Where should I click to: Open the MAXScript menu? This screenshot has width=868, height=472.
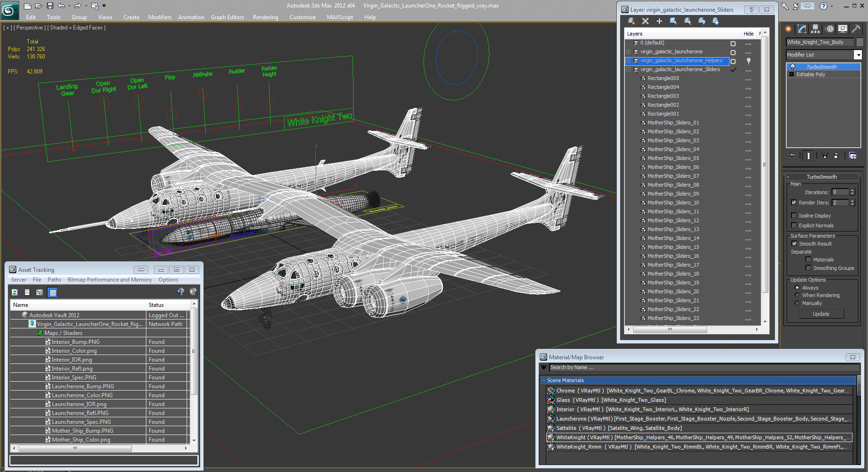[340, 17]
